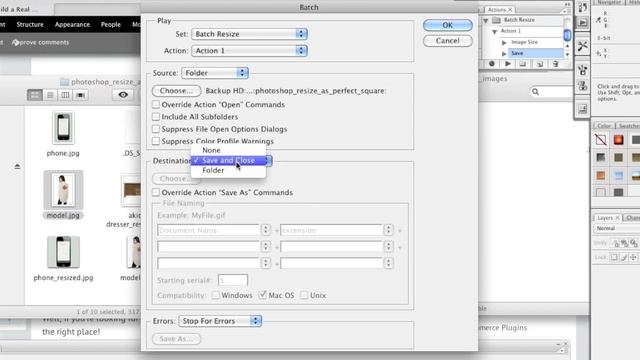
Task: Delete action with trash icon in Actions panel
Action: 555,64
